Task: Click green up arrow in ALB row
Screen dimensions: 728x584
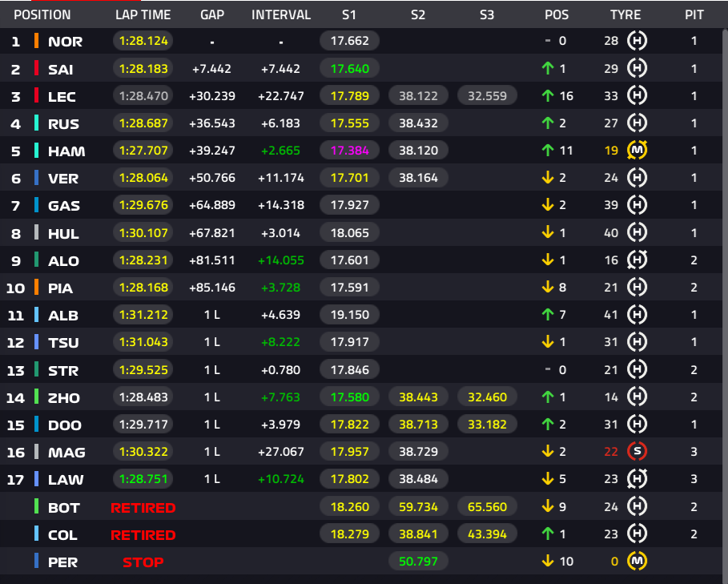Action: click(x=548, y=314)
